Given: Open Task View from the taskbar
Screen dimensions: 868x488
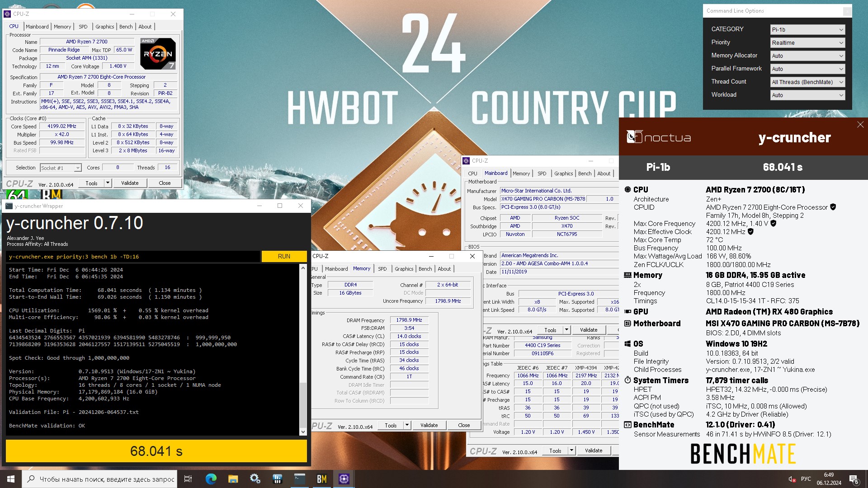Looking at the screenshot, I should (x=188, y=479).
